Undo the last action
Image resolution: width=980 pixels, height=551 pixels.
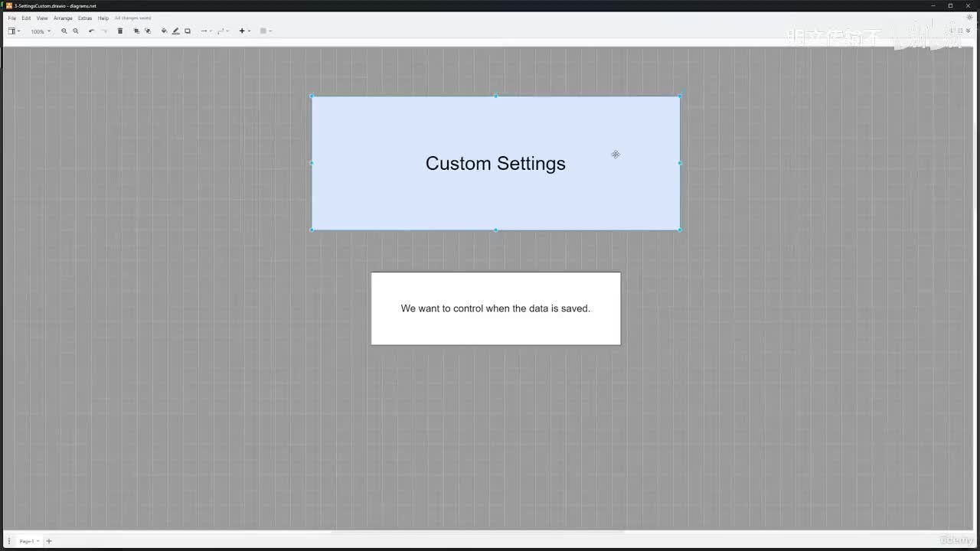[92, 31]
